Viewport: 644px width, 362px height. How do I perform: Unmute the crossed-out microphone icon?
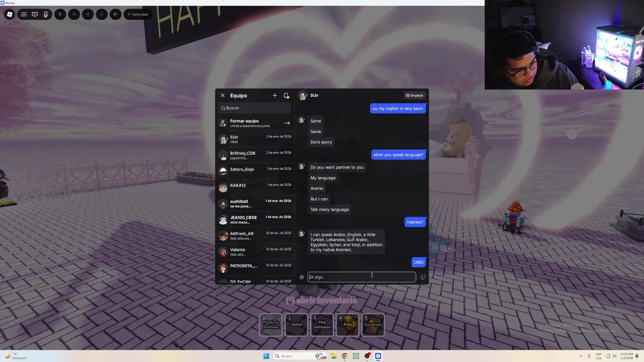click(46, 14)
